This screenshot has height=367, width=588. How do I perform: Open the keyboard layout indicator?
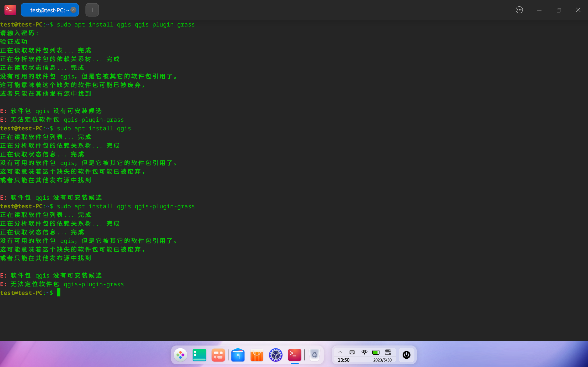point(352,352)
